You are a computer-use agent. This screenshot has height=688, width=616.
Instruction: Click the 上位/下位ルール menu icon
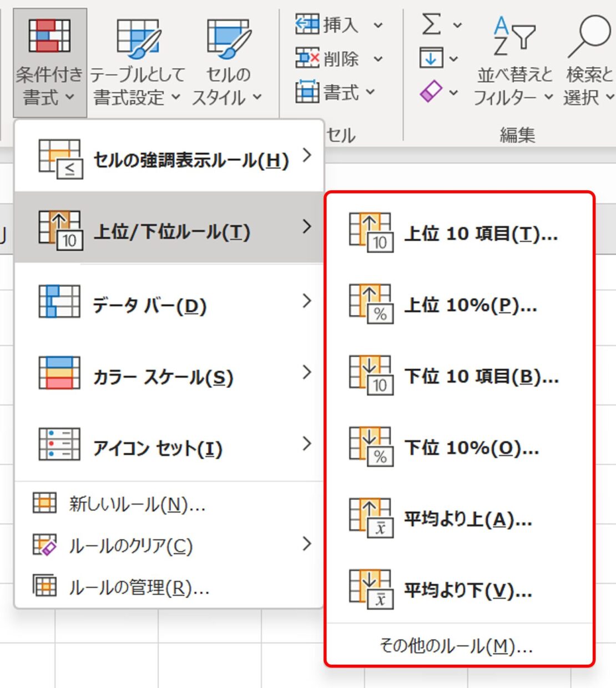(x=60, y=230)
